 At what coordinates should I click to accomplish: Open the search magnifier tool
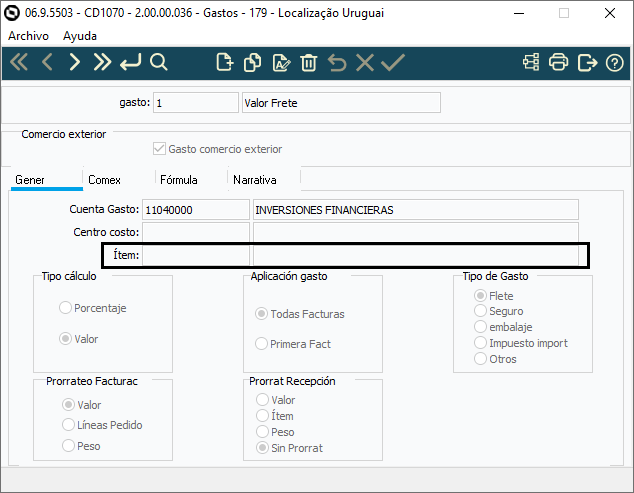[x=159, y=63]
